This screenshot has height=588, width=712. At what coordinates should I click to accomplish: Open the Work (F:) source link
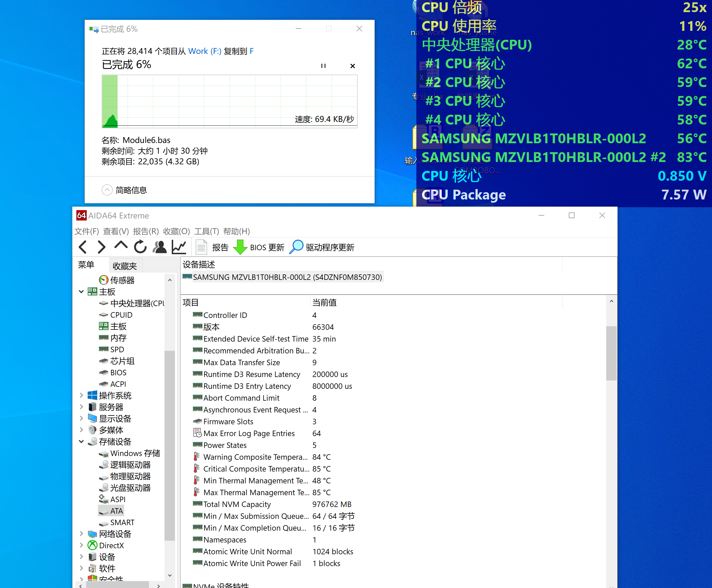pos(205,51)
